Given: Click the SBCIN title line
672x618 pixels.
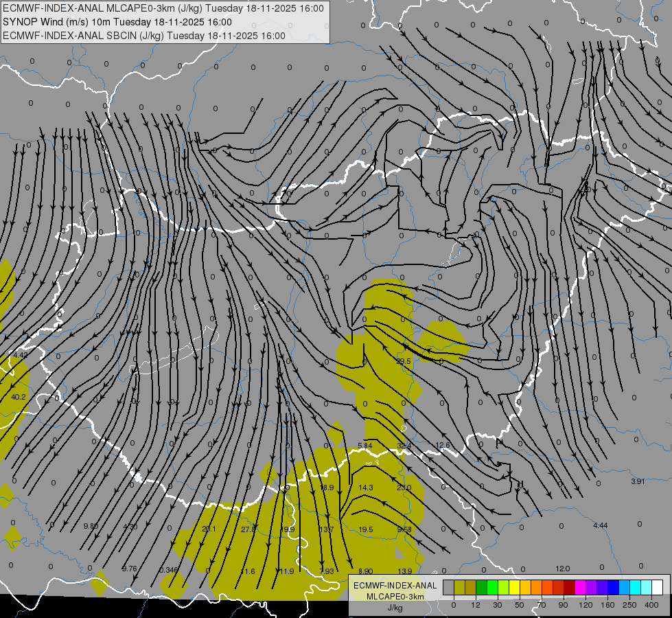Looking at the screenshot, I should pos(144,36).
